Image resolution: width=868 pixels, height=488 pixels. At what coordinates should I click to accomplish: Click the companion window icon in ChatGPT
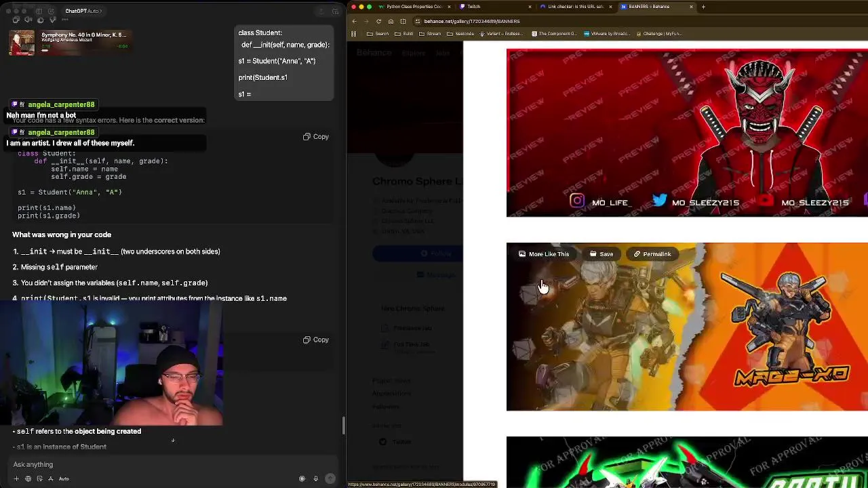(x=335, y=11)
